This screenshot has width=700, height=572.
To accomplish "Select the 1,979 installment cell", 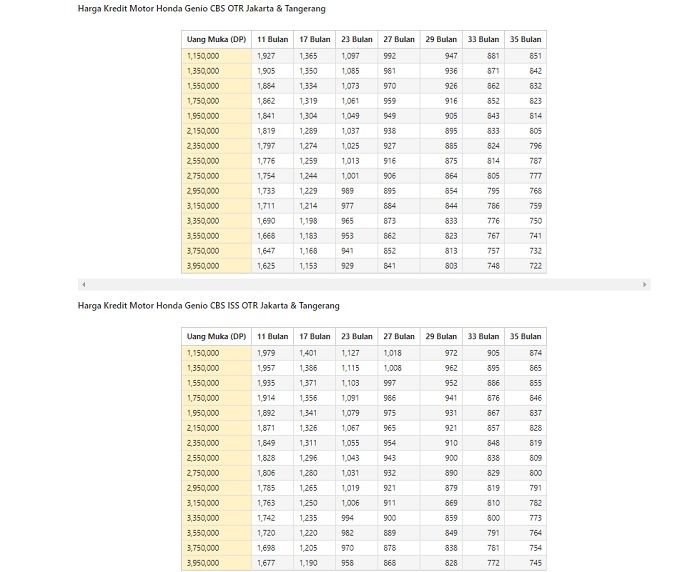I will 272,353.
